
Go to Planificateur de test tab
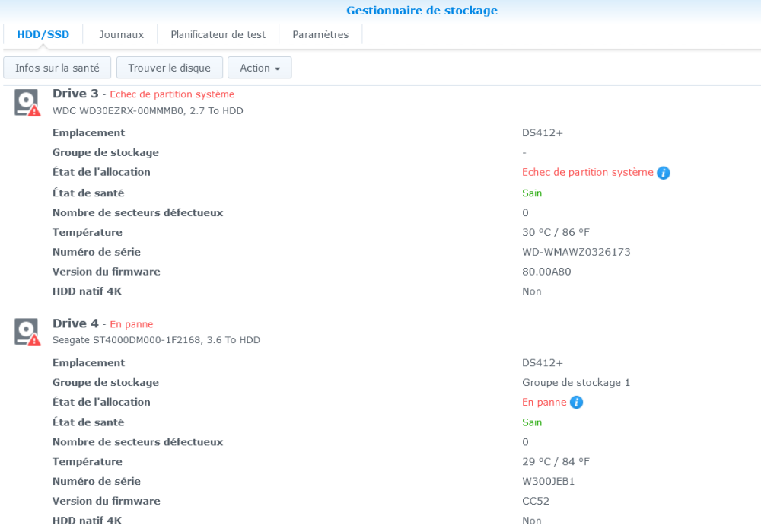218,34
